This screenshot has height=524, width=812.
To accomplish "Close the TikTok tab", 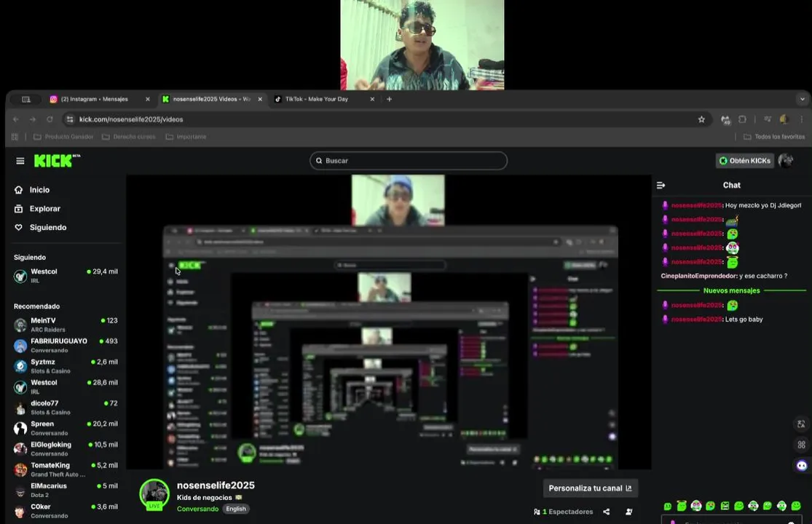I will pyautogui.click(x=372, y=99).
